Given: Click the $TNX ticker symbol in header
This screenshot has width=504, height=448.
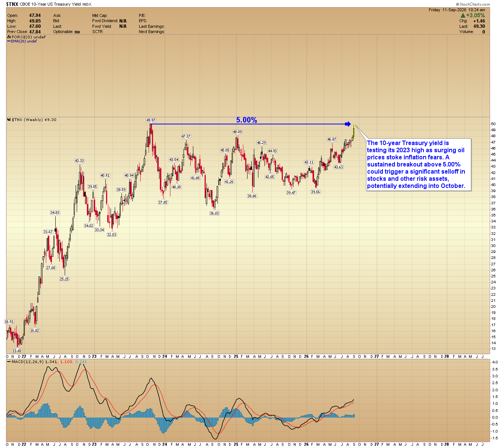Looking at the screenshot, I should coord(12,4).
